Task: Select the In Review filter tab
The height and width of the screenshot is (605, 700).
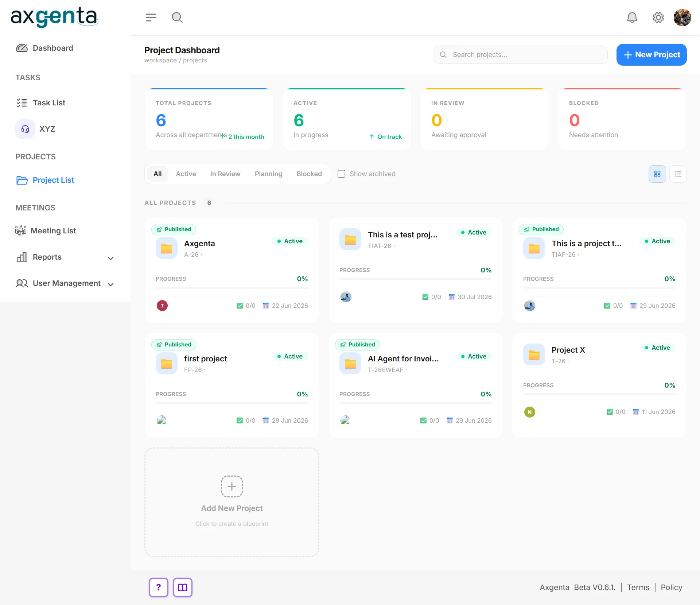Action: pyautogui.click(x=225, y=174)
